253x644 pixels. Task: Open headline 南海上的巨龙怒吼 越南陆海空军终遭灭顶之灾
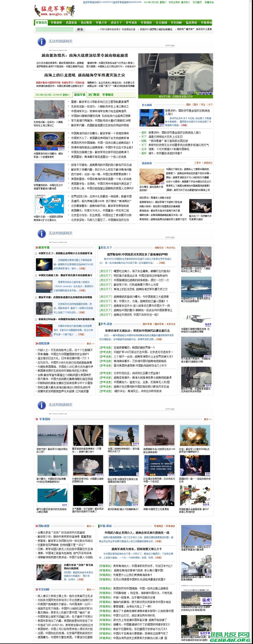(x=85, y=75)
